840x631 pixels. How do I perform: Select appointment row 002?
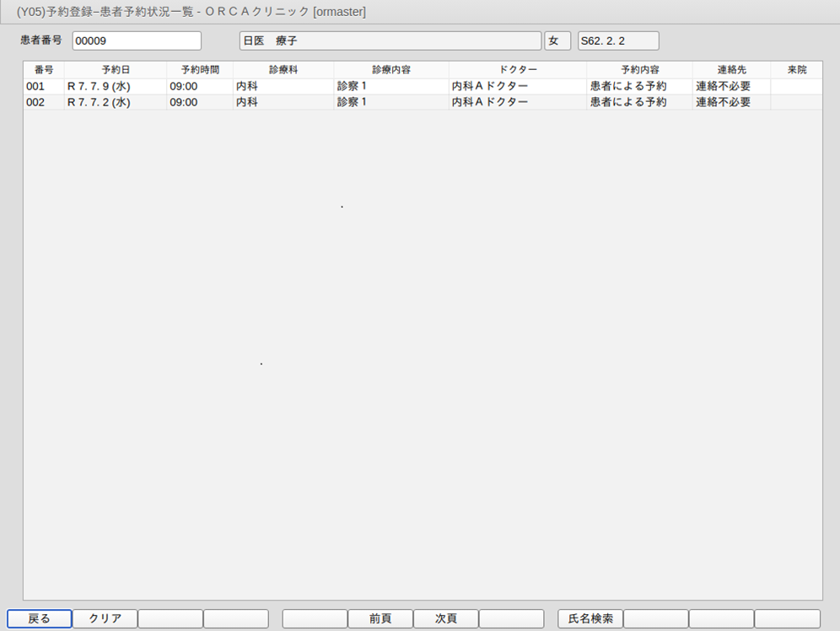click(42, 102)
